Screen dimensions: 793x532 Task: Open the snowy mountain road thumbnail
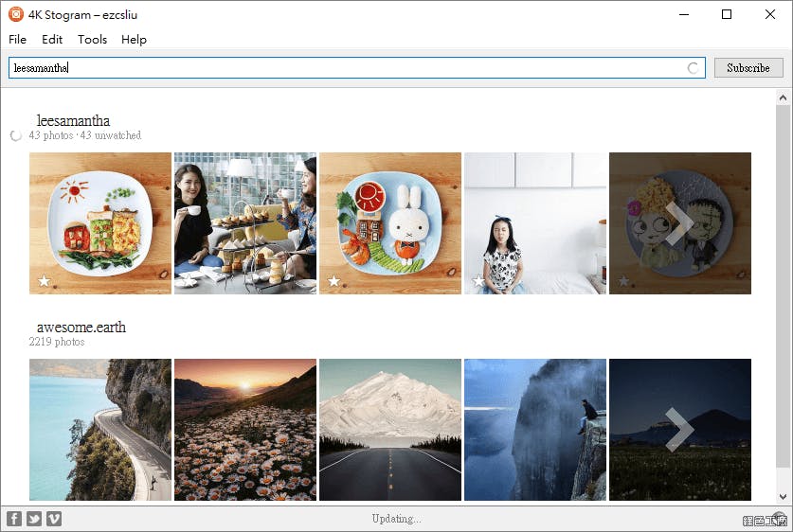[390, 430]
